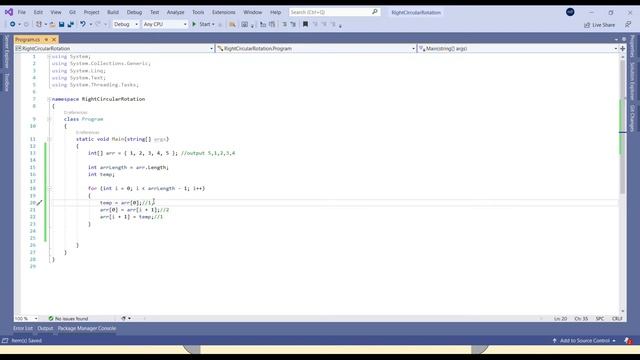Click the split editor icon above scrollbar
This screenshot has width=640, height=360.
[x=622, y=48]
